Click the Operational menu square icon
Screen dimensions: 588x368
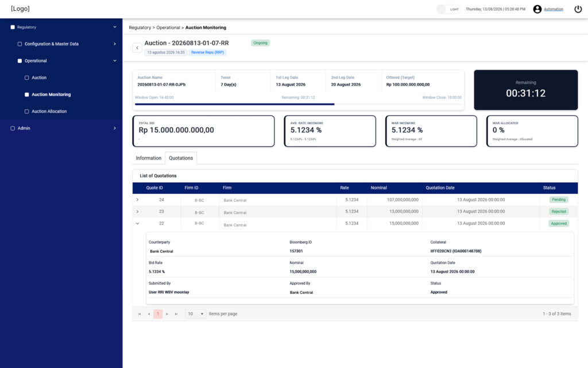(x=20, y=61)
